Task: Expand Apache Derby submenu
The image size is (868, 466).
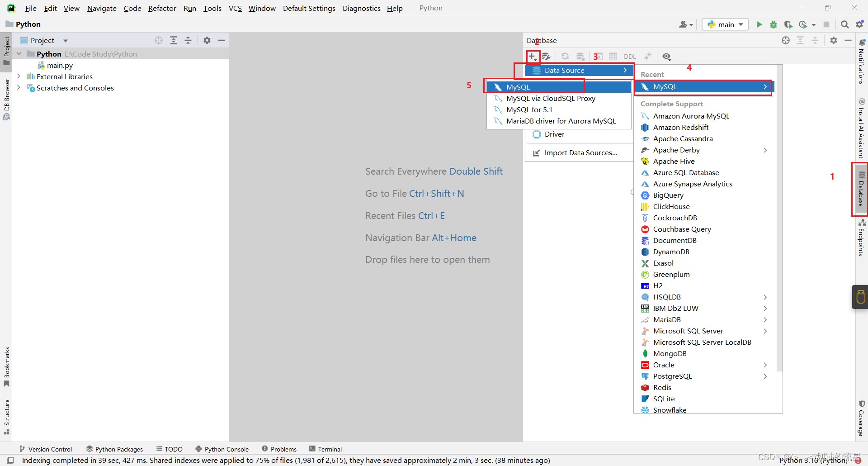Action: tap(705, 150)
